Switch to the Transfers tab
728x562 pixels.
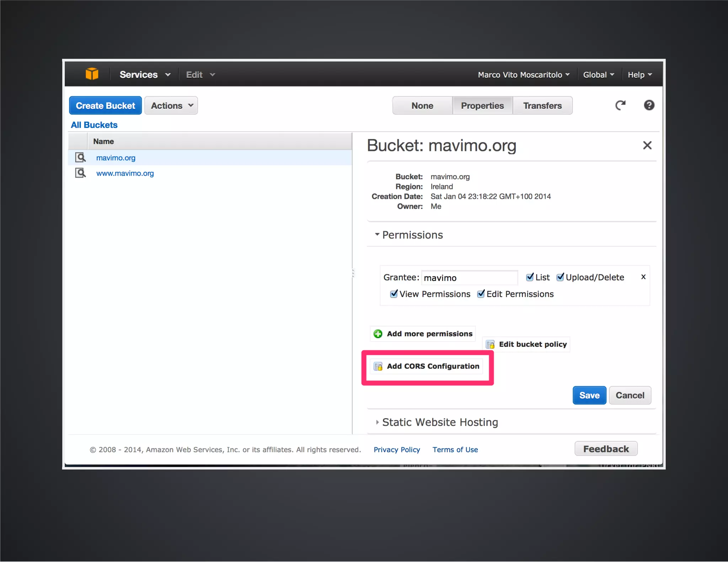tap(542, 106)
